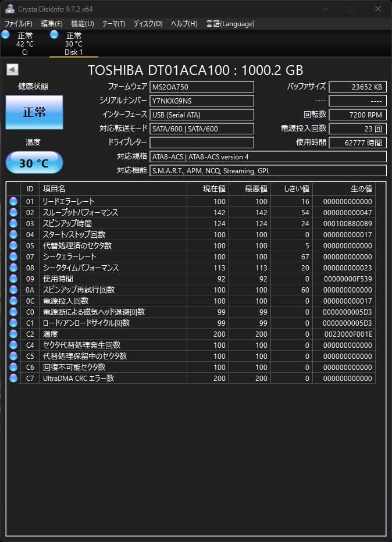Click the UltraDMA CRC エラー数 attribute name

[79, 378]
